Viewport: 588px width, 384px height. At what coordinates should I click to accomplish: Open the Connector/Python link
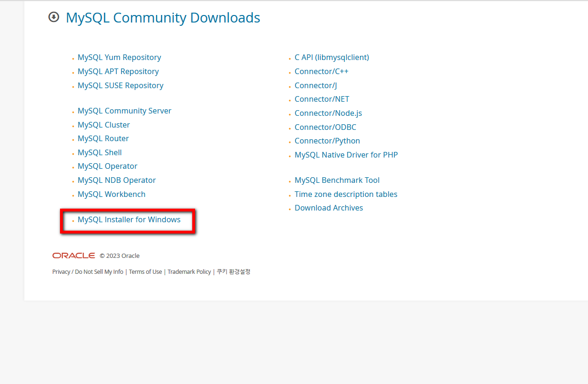pos(327,141)
